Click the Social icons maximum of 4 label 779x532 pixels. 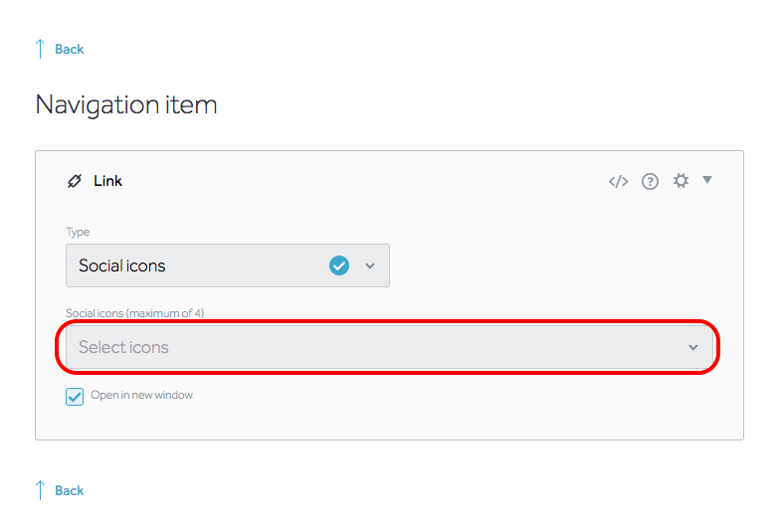pyautogui.click(x=134, y=313)
